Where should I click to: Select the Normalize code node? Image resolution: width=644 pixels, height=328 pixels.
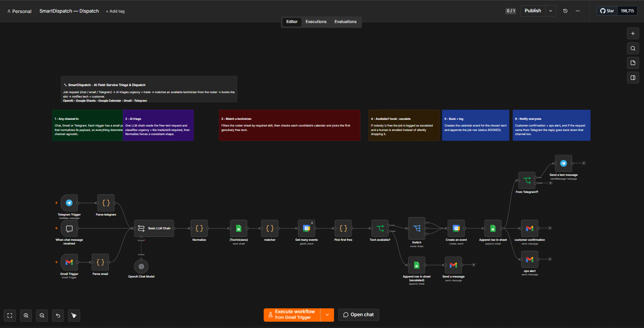pyautogui.click(x=199, y=229)
